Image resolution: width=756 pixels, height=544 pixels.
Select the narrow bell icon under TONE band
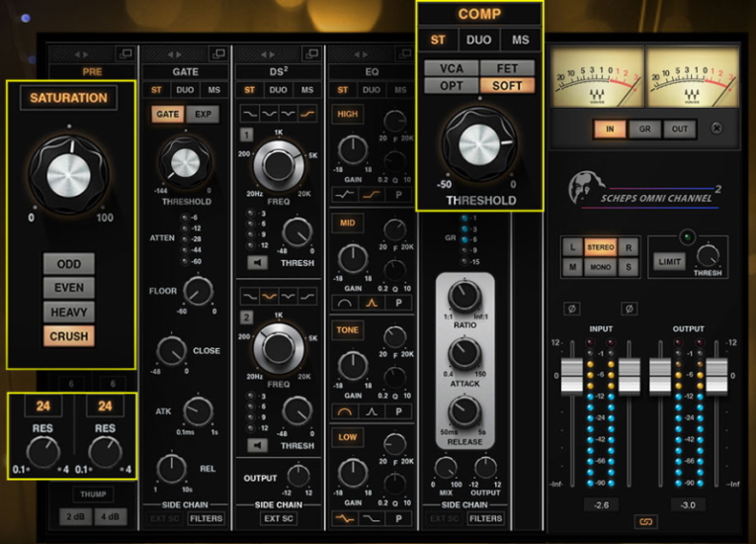pyautogui.click(x=372, y=411)
